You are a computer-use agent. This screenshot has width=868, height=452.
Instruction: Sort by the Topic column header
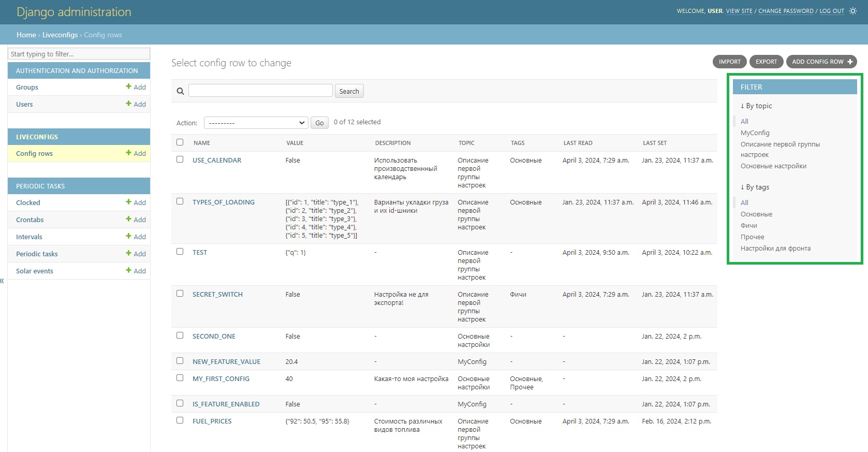point(466,143)
